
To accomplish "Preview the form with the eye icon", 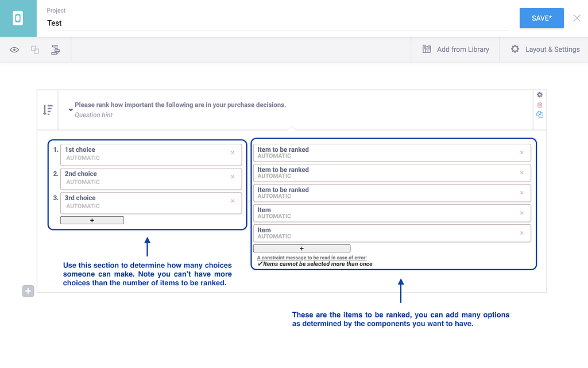I will [x=14, y=50].
